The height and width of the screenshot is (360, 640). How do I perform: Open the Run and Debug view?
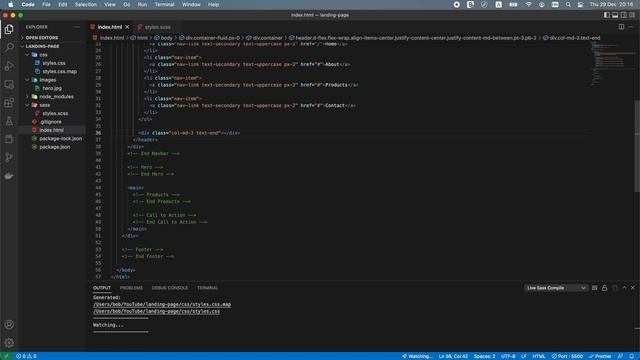(x=9, y=66)
